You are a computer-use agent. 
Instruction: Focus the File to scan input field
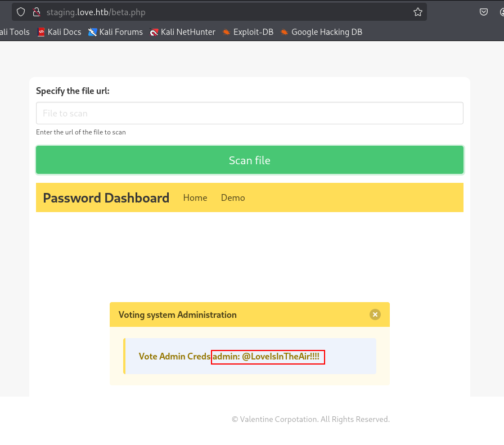[x=249, y=113]
